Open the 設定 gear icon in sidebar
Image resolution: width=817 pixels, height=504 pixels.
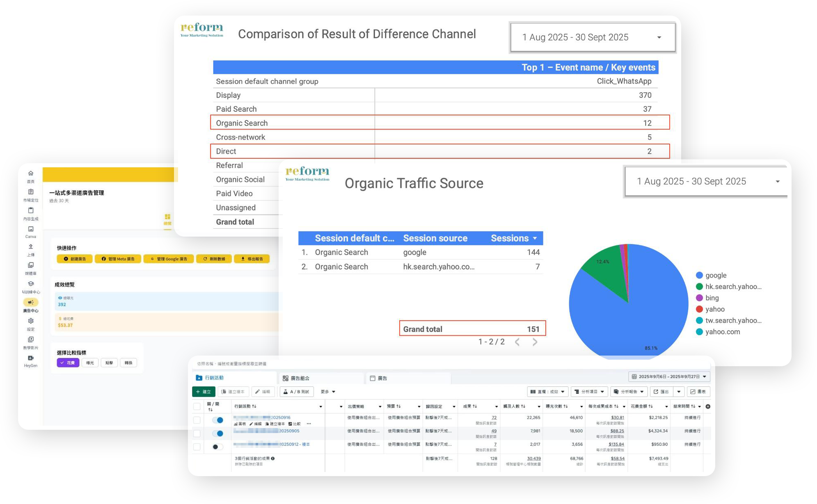tap(31, 321)
